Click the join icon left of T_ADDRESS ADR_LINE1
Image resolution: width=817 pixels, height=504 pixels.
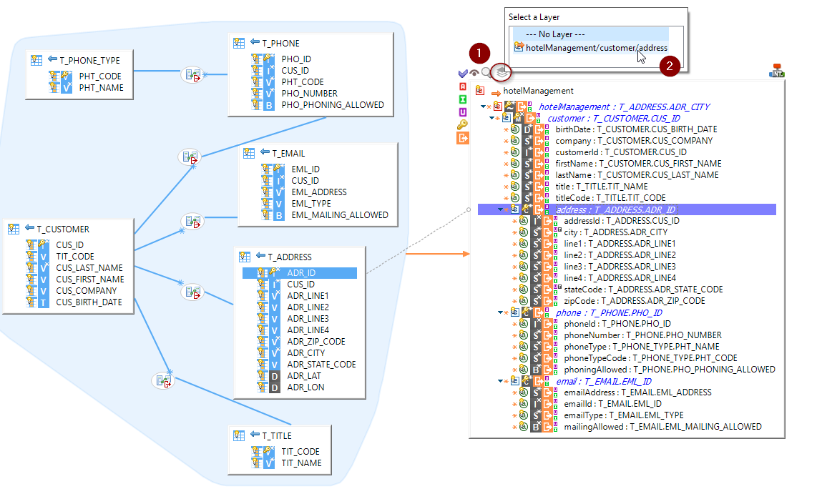192,292
